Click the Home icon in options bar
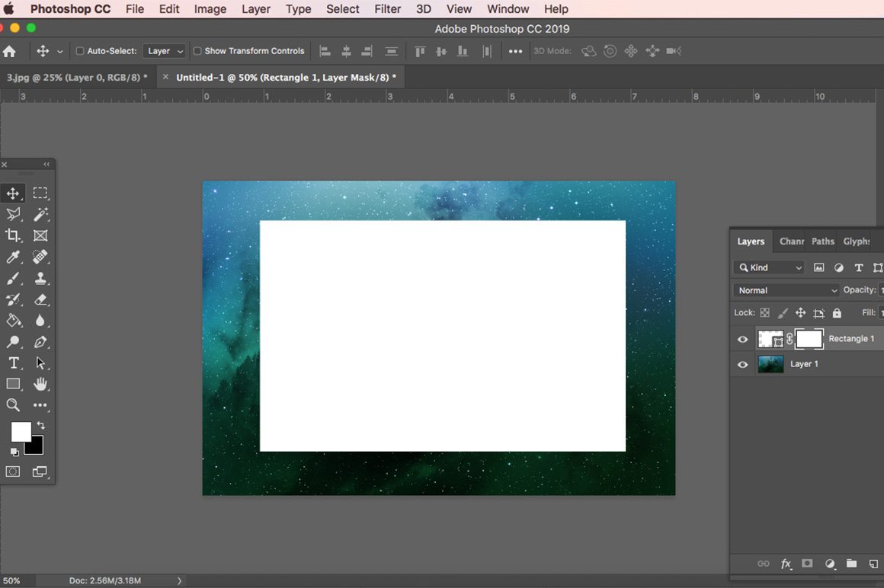 (9, 51)
